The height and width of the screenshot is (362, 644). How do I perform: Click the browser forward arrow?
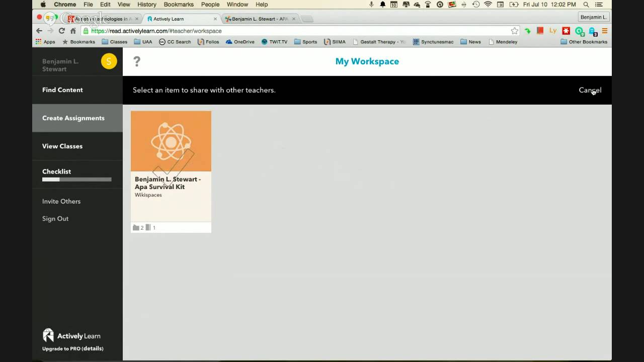coord(50,31)
